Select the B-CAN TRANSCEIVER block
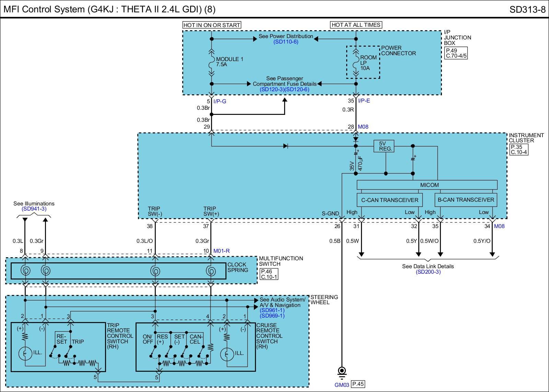Viewport: 549px width, 392px height. (x=465, y=200)
